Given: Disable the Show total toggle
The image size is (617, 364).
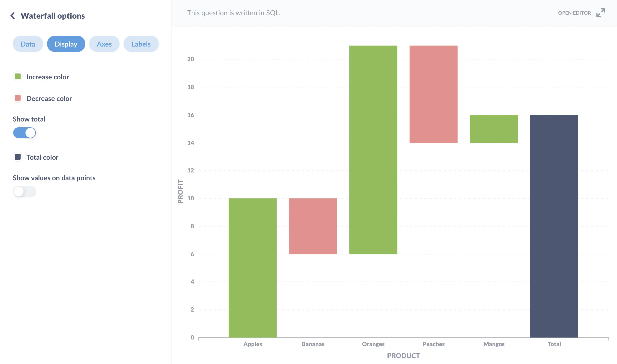Looking at the screenshot, I should coord(25,133).
